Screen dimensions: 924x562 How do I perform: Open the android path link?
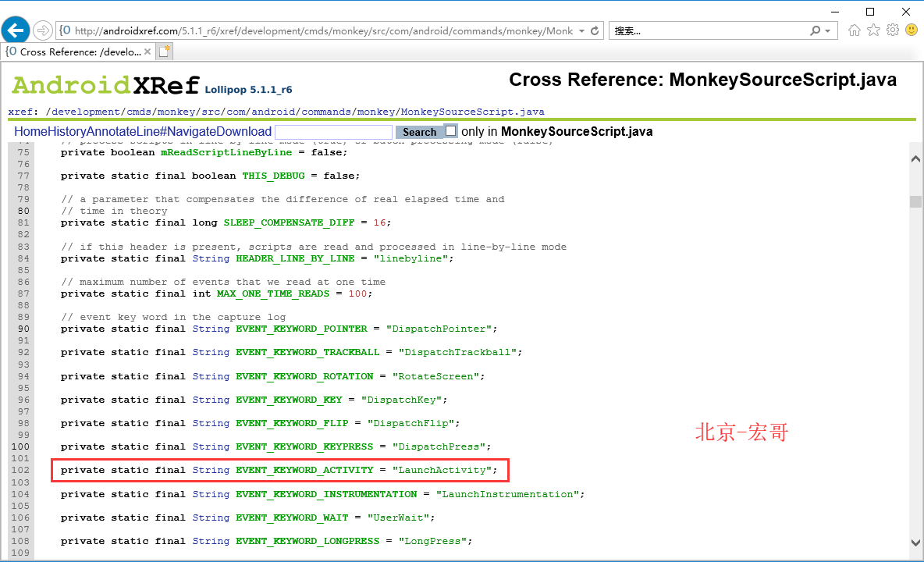point(273,112)
